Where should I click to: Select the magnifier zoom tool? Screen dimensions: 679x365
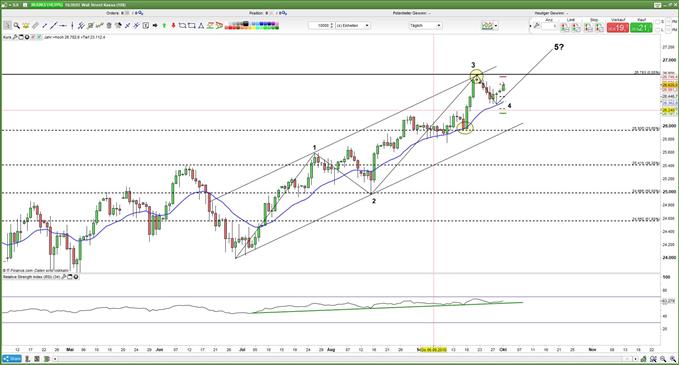[x=17, y=26]
